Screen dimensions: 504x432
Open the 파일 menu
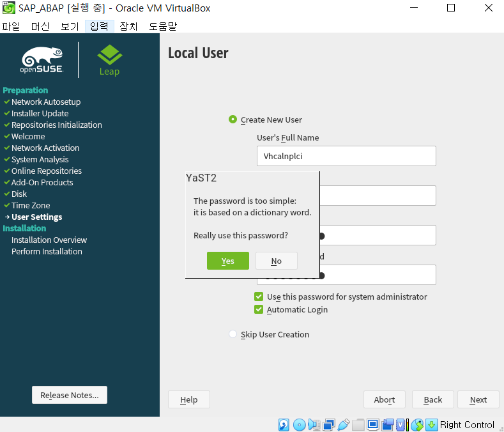click(11, 26)
